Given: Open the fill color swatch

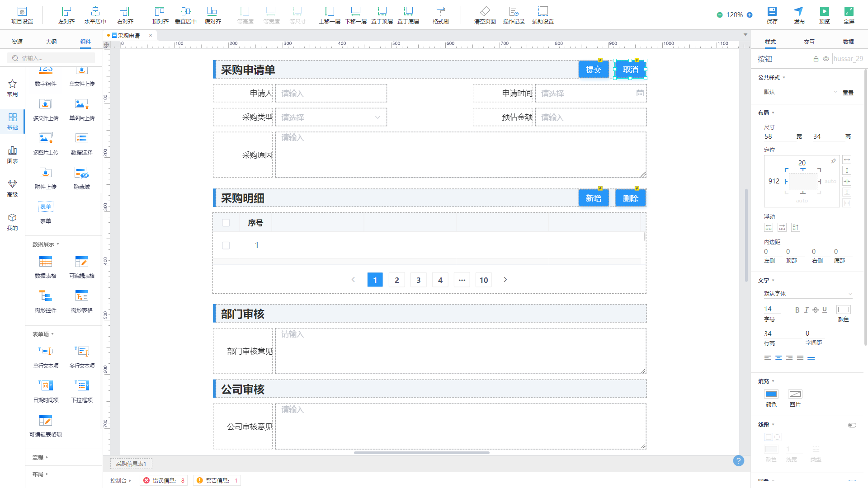Looking at the screenshot, I should (x=771, y=394).
